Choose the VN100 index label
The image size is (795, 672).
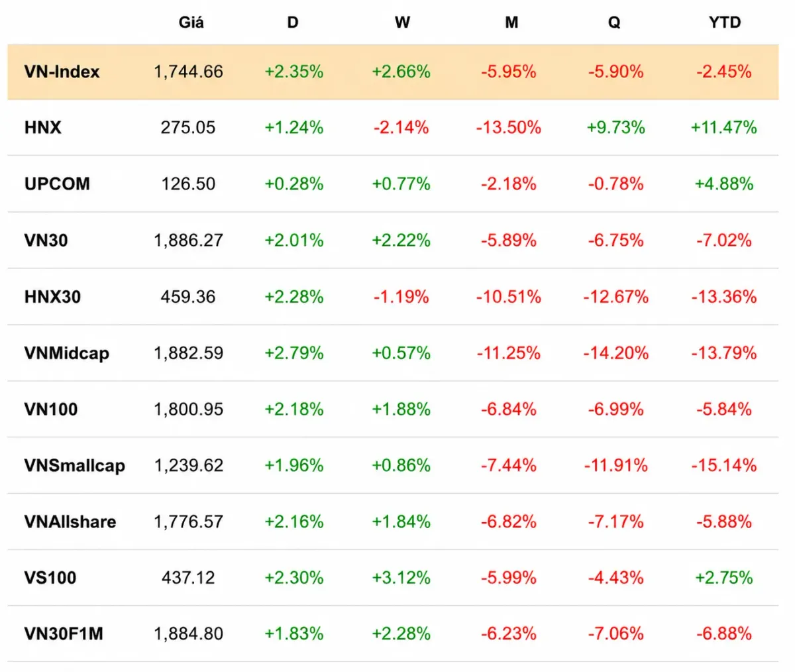click(x=51, y=409)
